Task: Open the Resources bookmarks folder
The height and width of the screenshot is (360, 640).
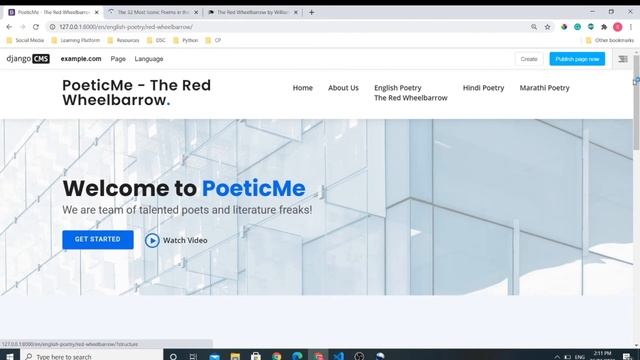Action: [x=123, y=40]
